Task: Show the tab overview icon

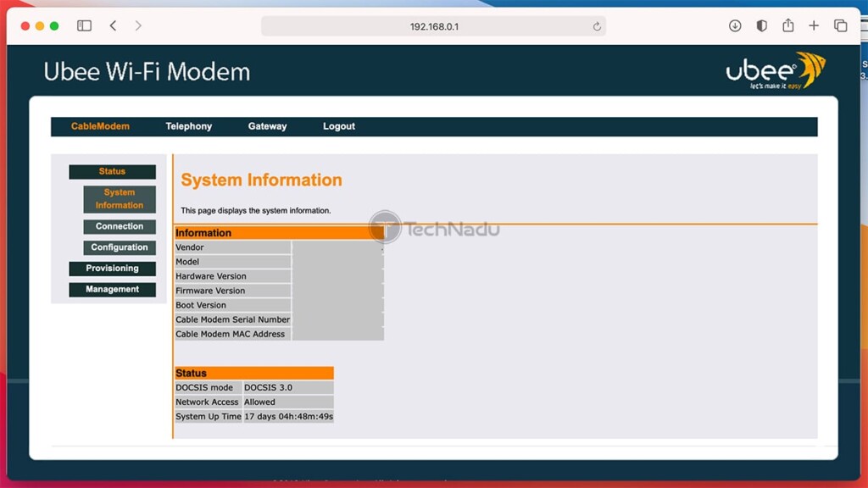Action: (x=840, y=25)
